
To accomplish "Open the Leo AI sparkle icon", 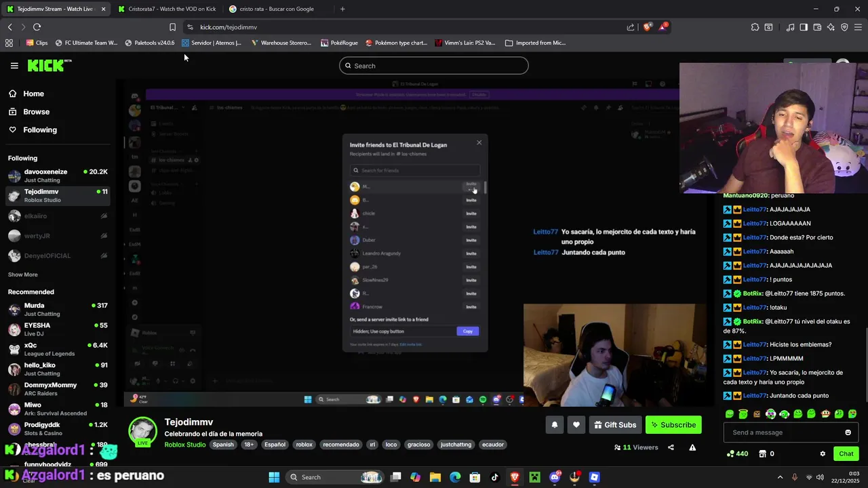I will pos(831,27).
